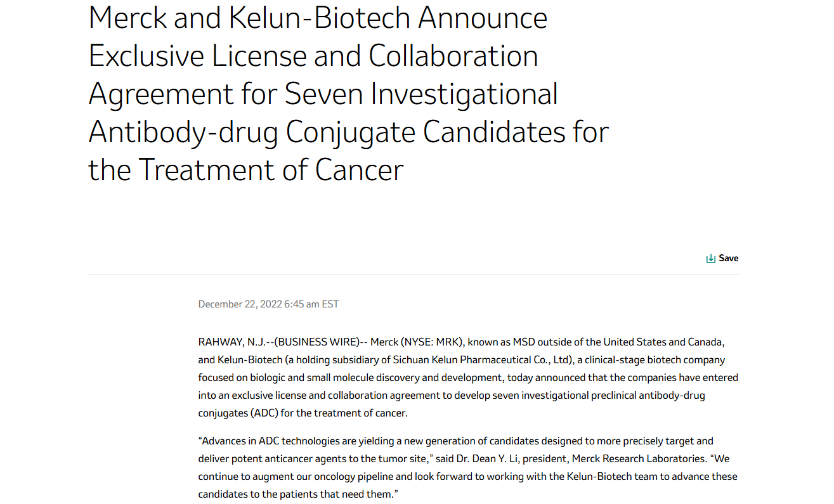Click the quote starting Advances in ADC technologies
The height and width of the screenshot is (504, 834).
[x=455, y=441]
